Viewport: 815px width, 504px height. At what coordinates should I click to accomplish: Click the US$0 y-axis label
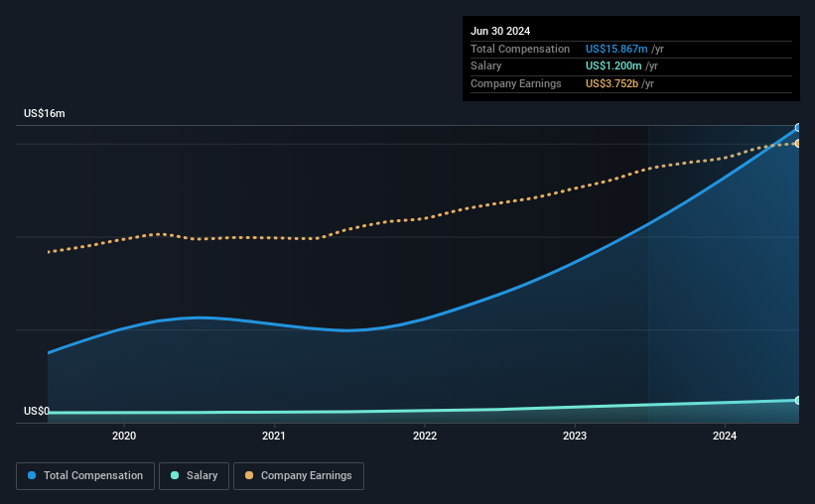37,411
